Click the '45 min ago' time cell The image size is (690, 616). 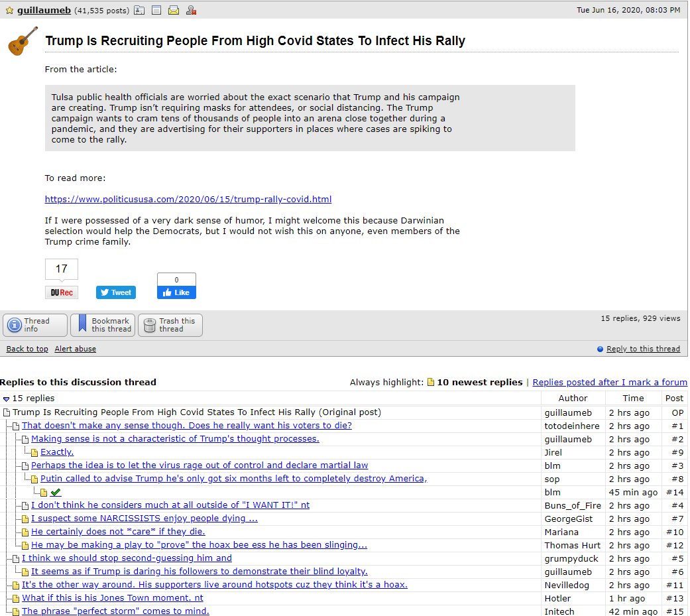633,492
